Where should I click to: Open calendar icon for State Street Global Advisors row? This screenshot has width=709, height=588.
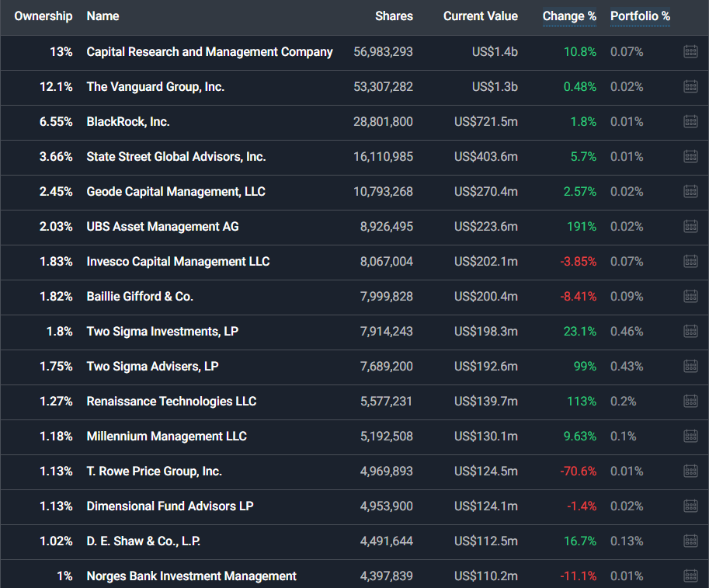tap(690, 156)
